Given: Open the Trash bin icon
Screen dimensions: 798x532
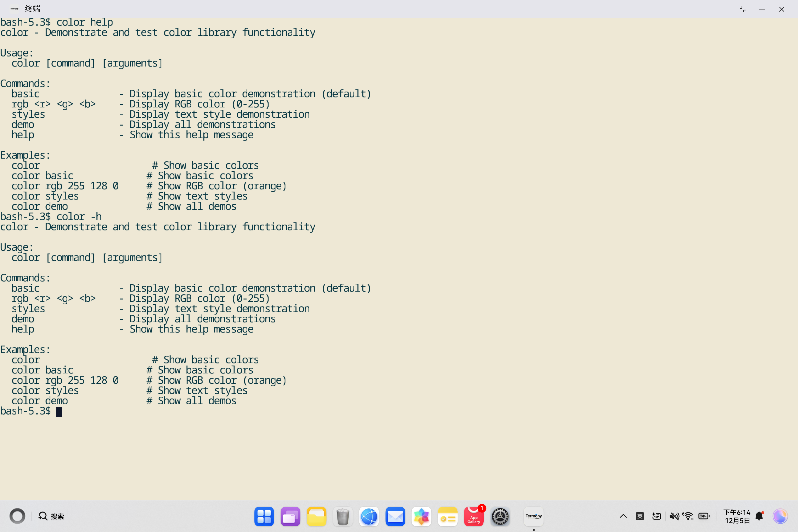Looking at the screenshot, I should click(x=343, y=516).
